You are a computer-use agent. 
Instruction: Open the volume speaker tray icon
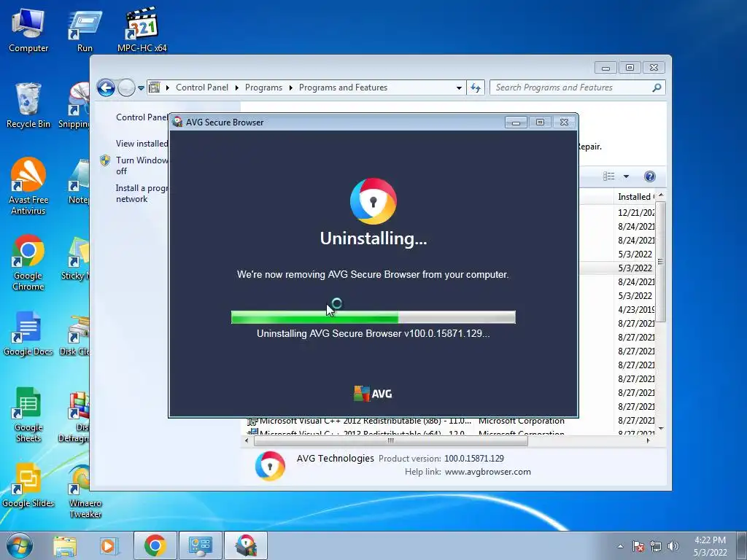point(673,546)
